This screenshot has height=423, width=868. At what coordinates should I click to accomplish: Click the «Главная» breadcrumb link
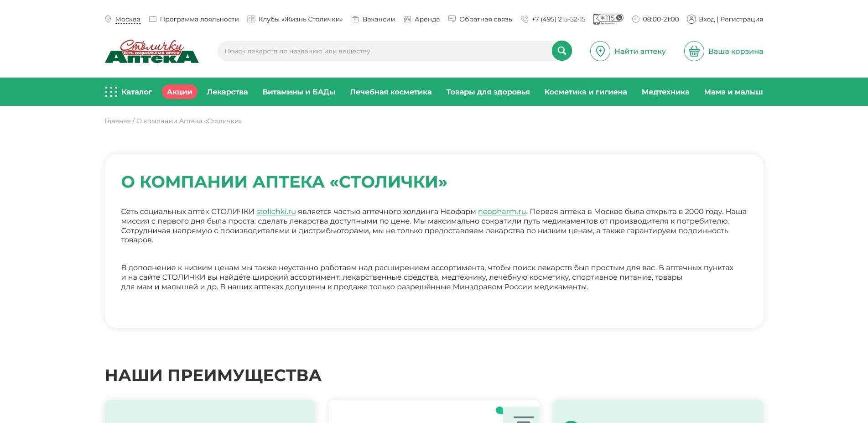[x=117, y=121]
